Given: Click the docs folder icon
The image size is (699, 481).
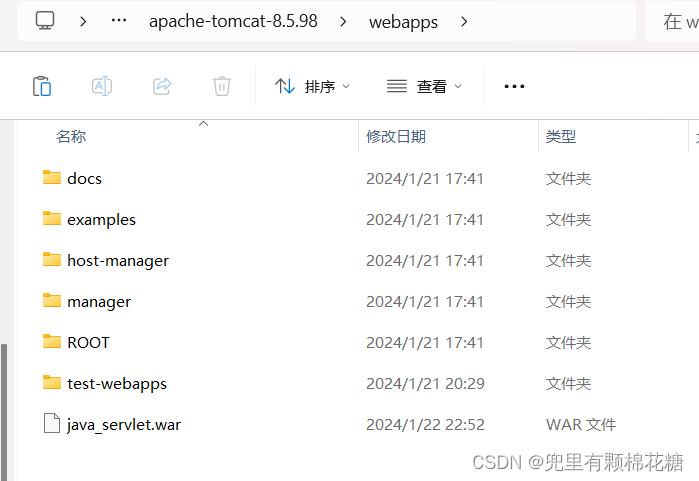Looking at the screenshot, I should (52, 177).
